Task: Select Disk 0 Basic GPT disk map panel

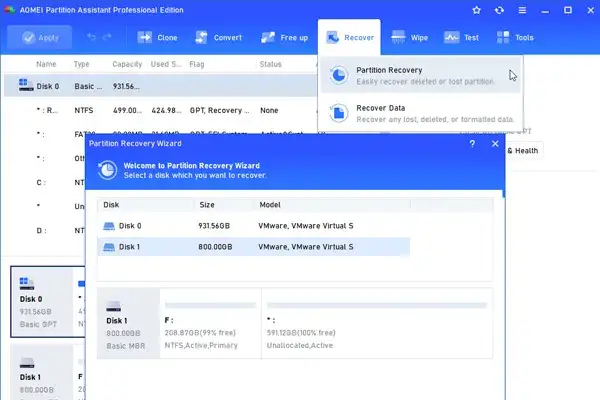Action: [x=48, y=302]
